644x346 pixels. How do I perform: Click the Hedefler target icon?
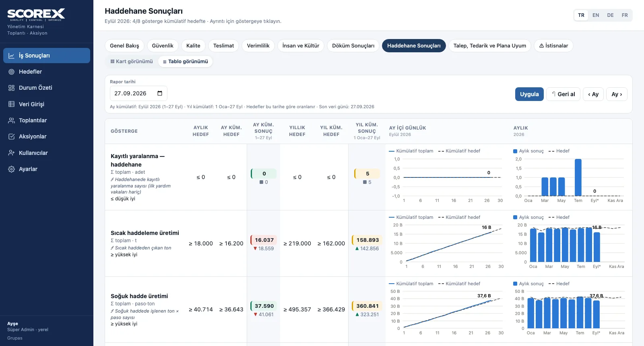tap(12, 72)
